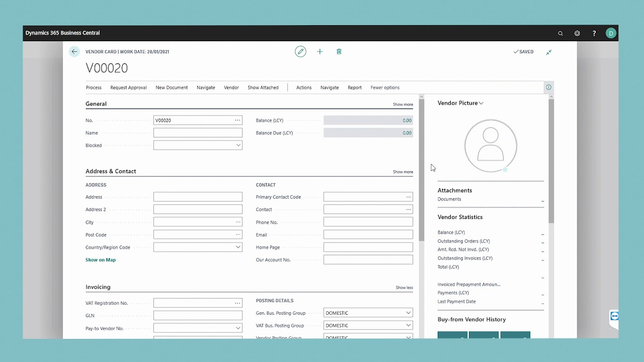
Task: Open the search magnifier in top bar
Action: [x=560, y=33]
